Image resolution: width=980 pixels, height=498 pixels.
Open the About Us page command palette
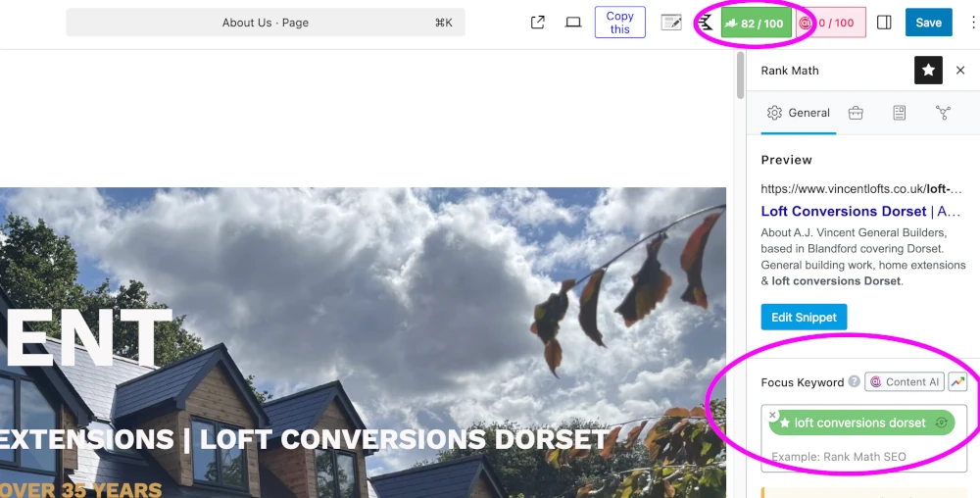coord(266,23)
